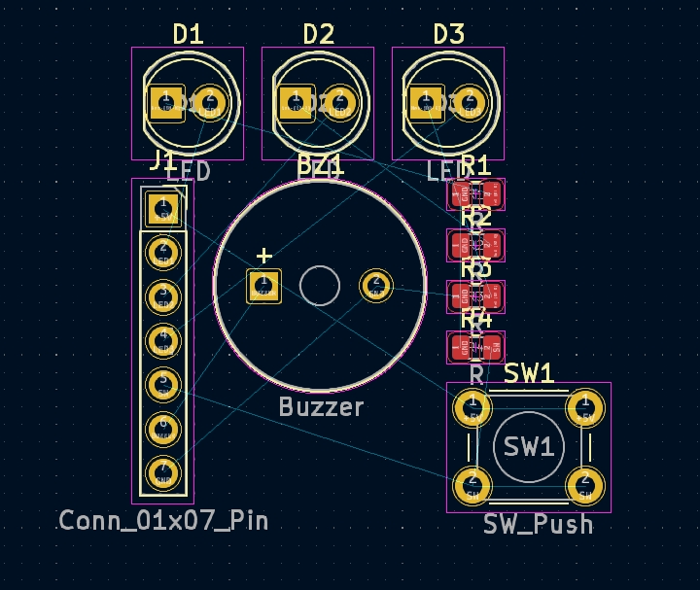
Task: Click R4 pad 2 labeled SW
Action: (492, 347)
